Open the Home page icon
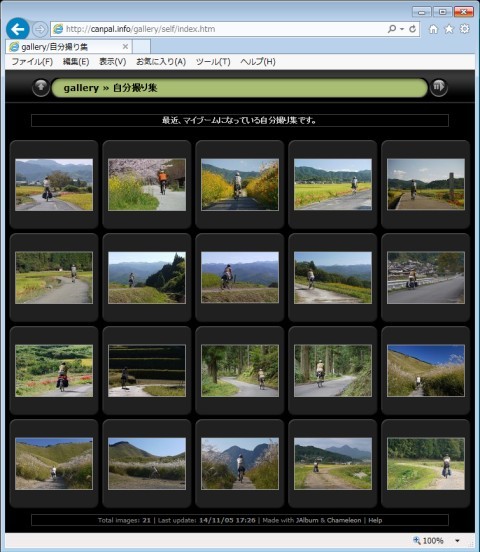 tap(433, 29)
